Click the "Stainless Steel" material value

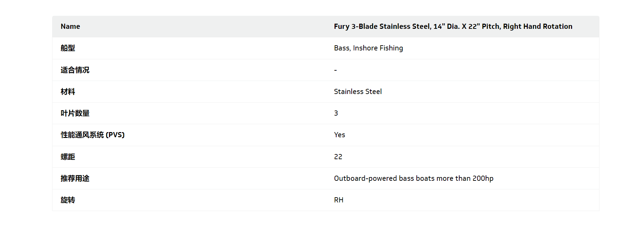click(x=358, y=92)
